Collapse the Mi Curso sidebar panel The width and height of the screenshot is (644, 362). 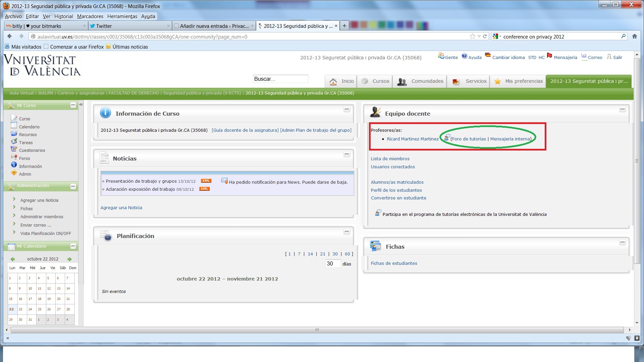(73, 105)
